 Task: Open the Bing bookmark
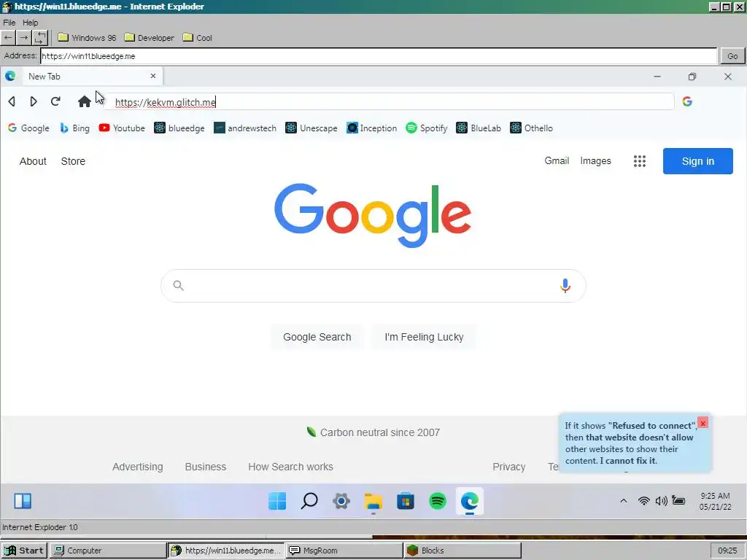click(75, 128)
